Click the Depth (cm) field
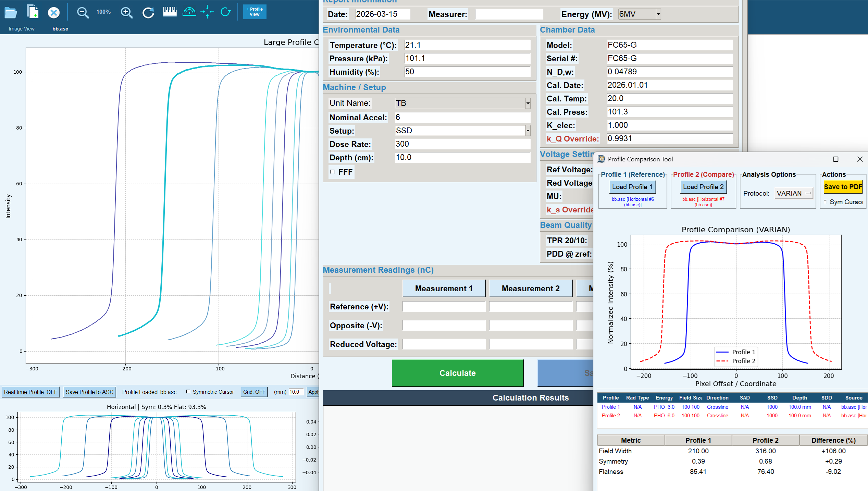This screenshot has height=491, width=868. click(462, 157)
